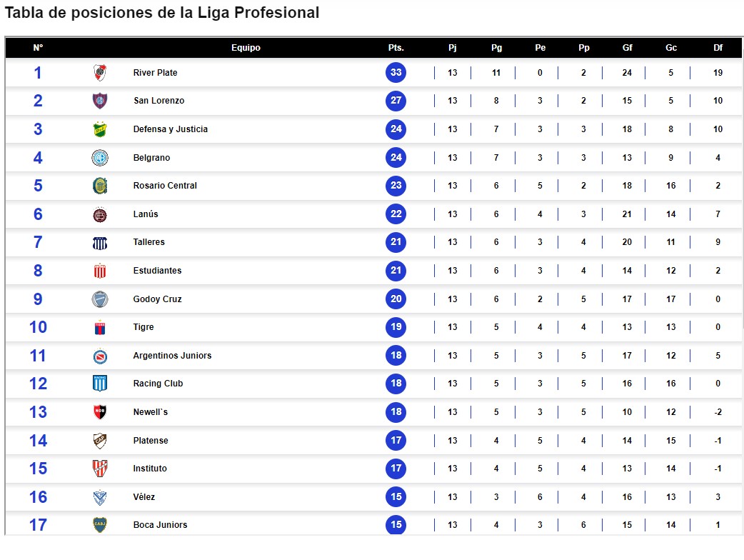The image size is (744, 560).
Task: Select the Defensa y Justicia crest
Action: click(100, 129)
